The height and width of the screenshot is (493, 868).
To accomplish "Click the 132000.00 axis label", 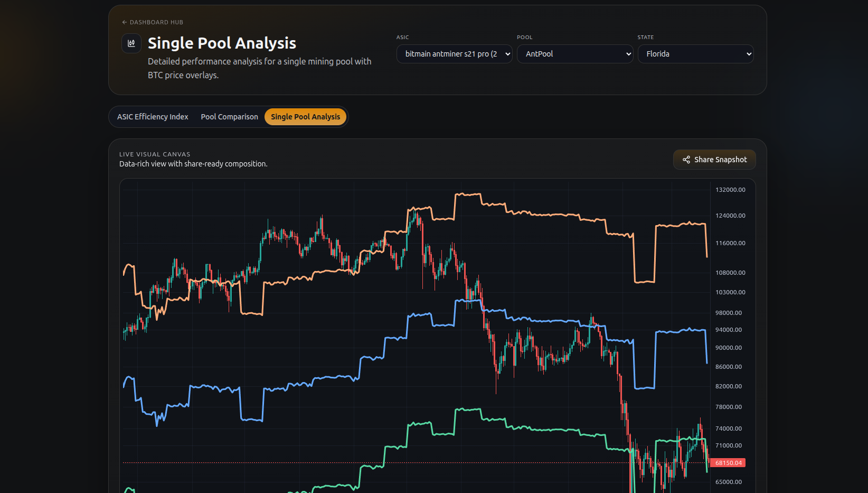I will click(x=730, y=189).
